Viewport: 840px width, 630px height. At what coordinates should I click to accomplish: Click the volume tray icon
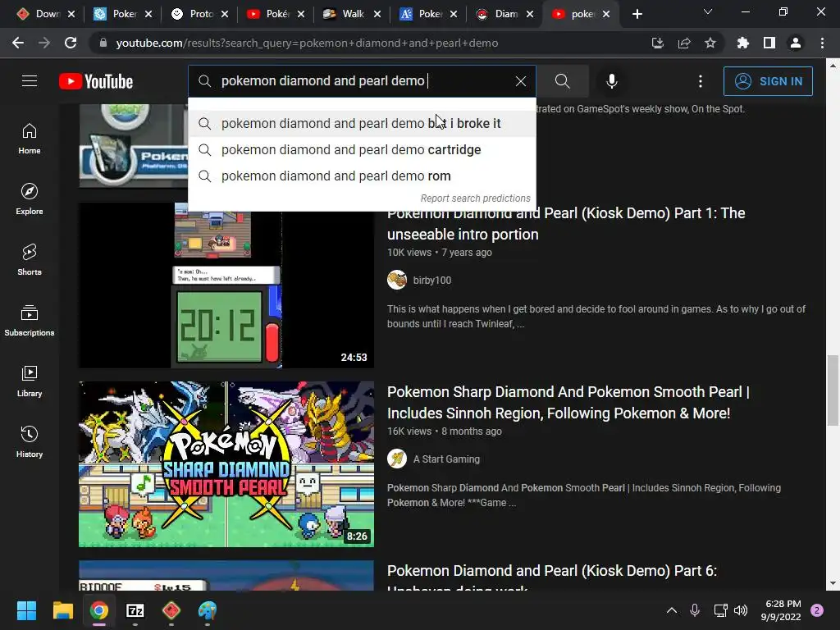click(741, 610)
